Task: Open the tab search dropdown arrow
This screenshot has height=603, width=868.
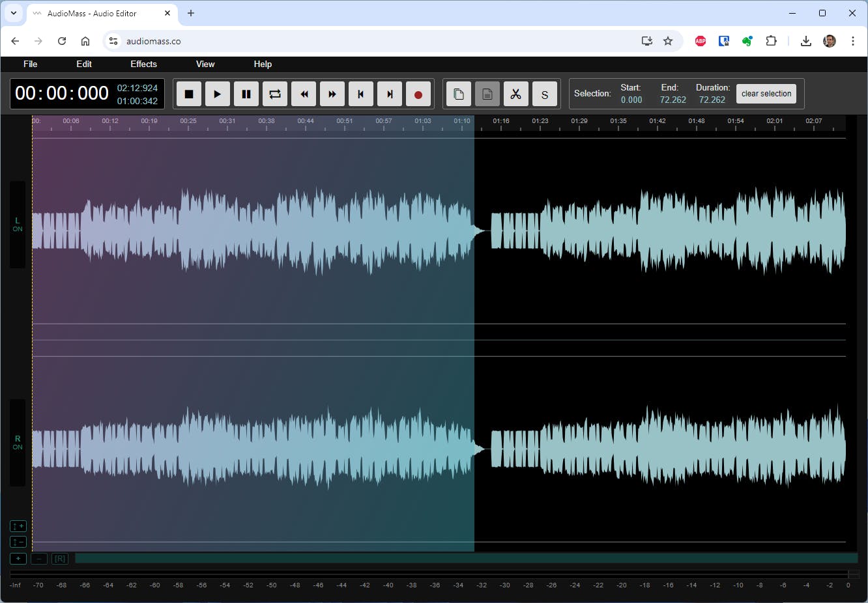Action: coord(13,13)
